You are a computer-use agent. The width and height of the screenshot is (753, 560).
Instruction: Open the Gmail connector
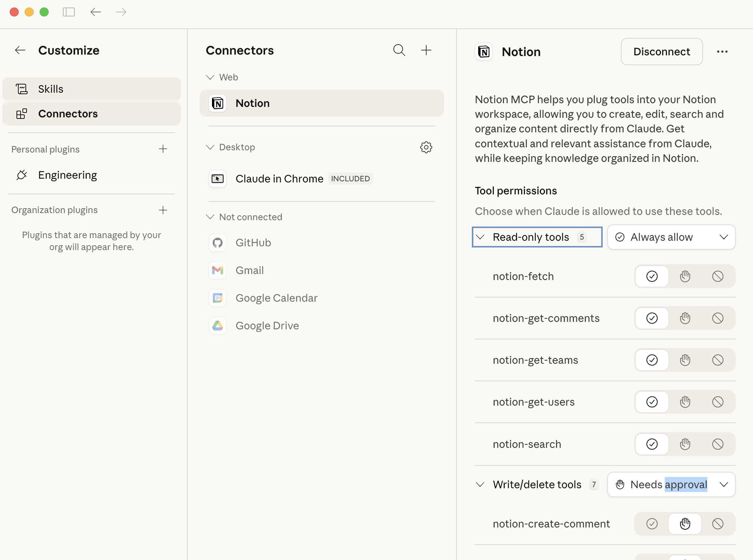[x=322, y=270]
